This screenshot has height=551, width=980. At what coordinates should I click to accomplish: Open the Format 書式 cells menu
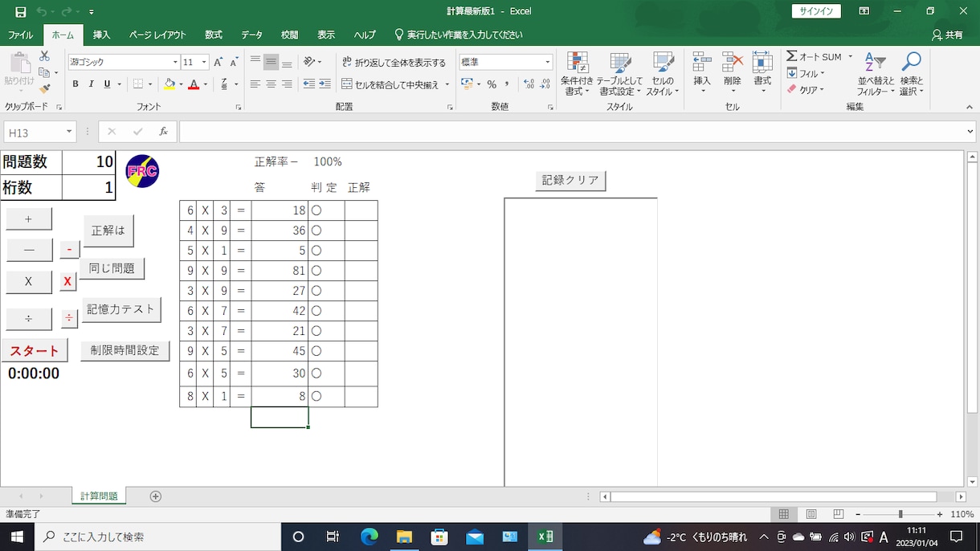tap(762, 72)
